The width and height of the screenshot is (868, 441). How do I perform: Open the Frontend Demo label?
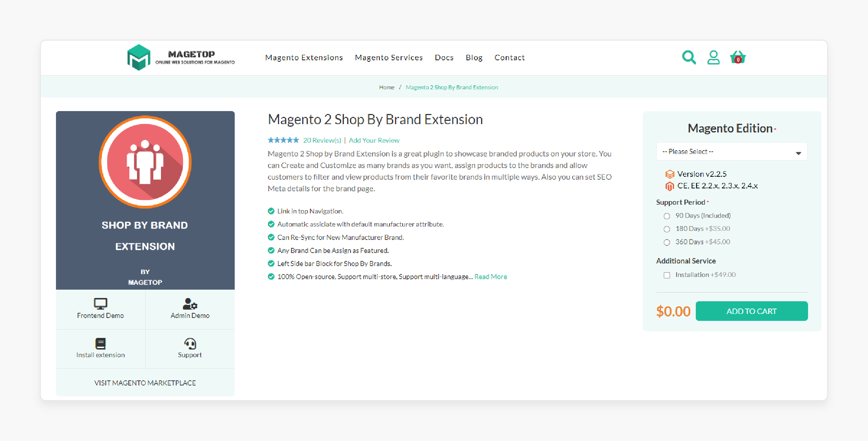(100, 315)
